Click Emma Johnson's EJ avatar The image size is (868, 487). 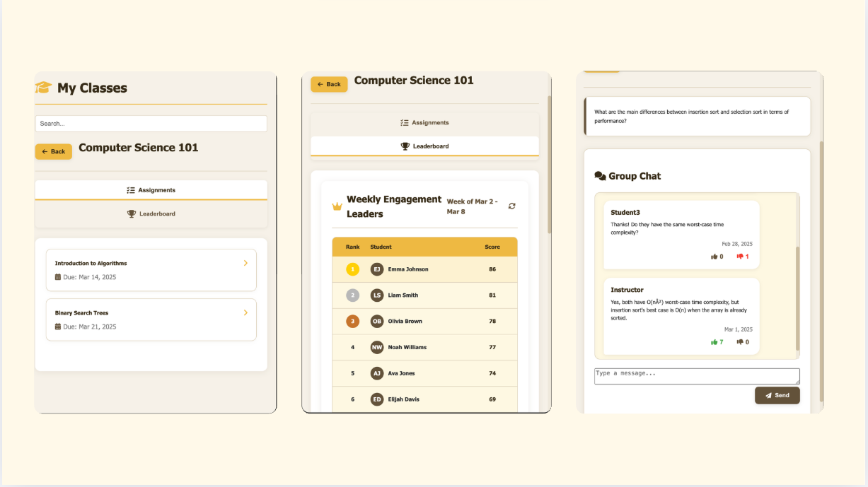[x=377, y=269]
